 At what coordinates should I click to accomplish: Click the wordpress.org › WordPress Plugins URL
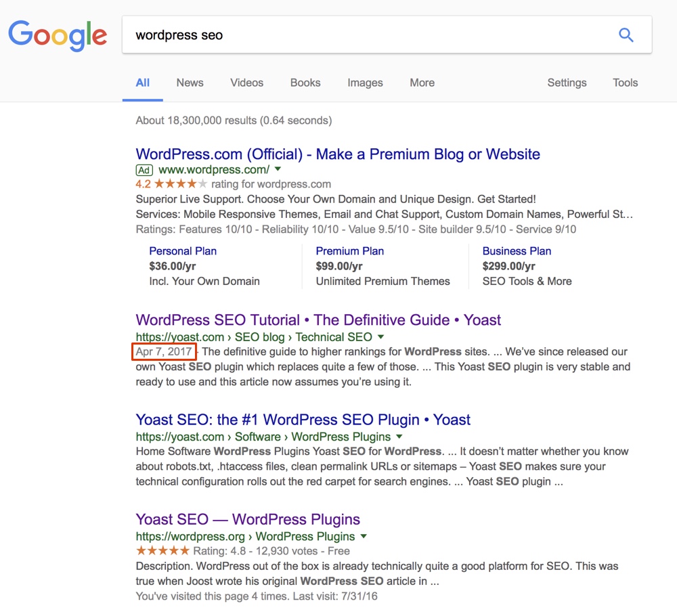(245, 537)
